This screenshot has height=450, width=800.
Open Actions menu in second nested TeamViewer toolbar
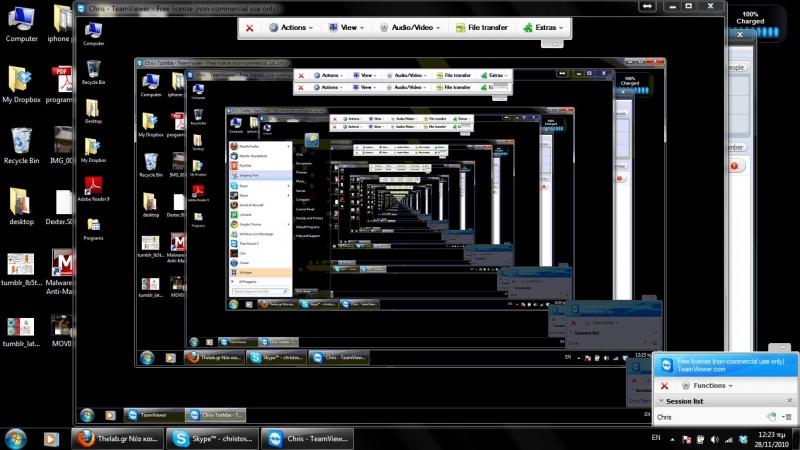[x=328, y=75]
